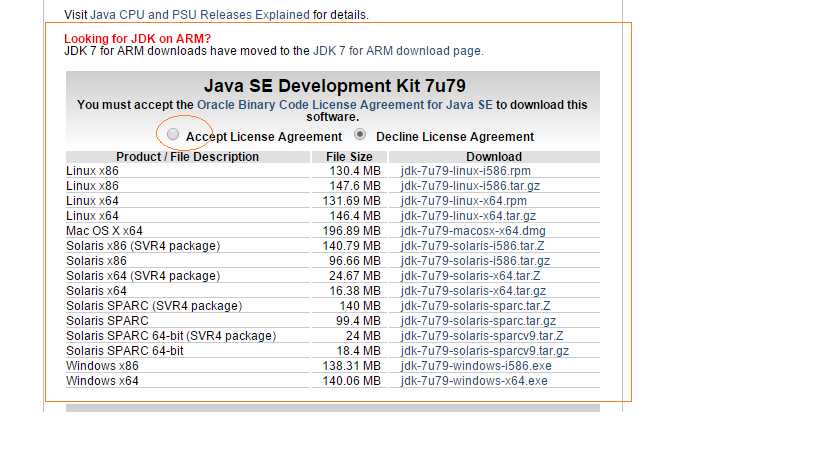The height and width of the screenshot is (460, 819).
Task: Download jdk-7u79-solaris-sparc.tar.Z
Action: [476, 306]
